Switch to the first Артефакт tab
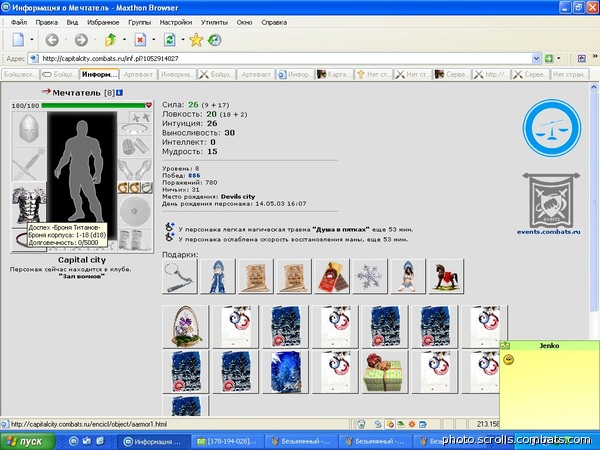Screen dimensions: 600x450 coord(139,74)
